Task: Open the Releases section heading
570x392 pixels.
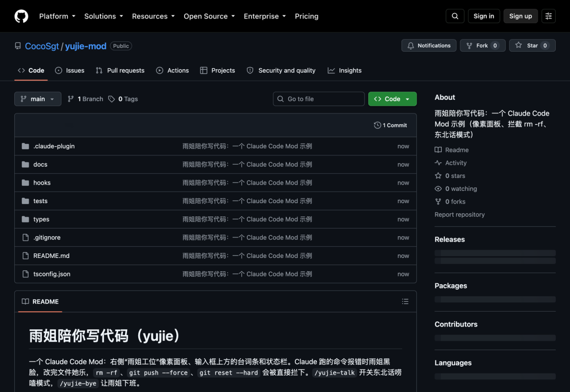Action: tap(449, 240)
